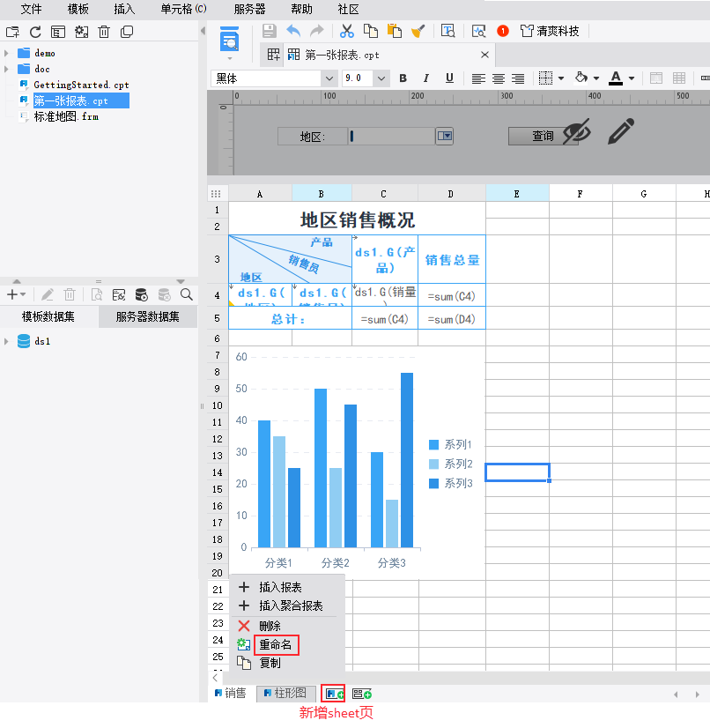710x728 pixels.
Task: Cut selection with the scissors icon
Action: click(347, 31)
